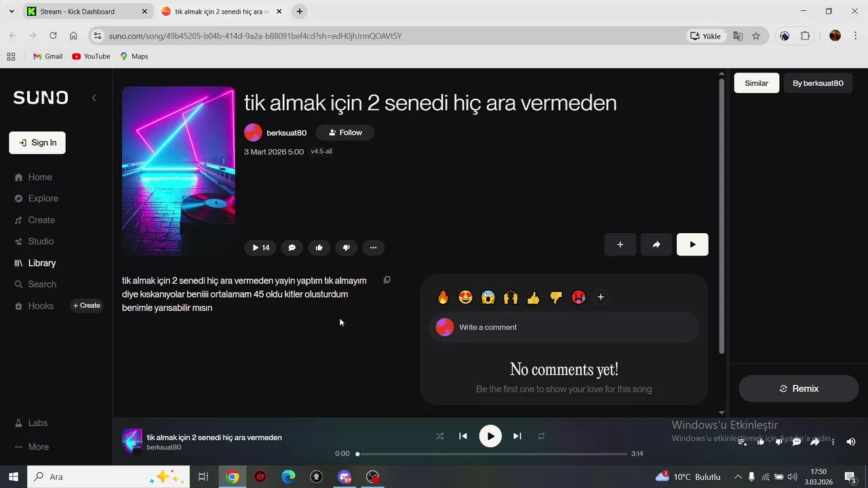
Task: Expand the More menu in the sidebar
Action: click(31, 447)
